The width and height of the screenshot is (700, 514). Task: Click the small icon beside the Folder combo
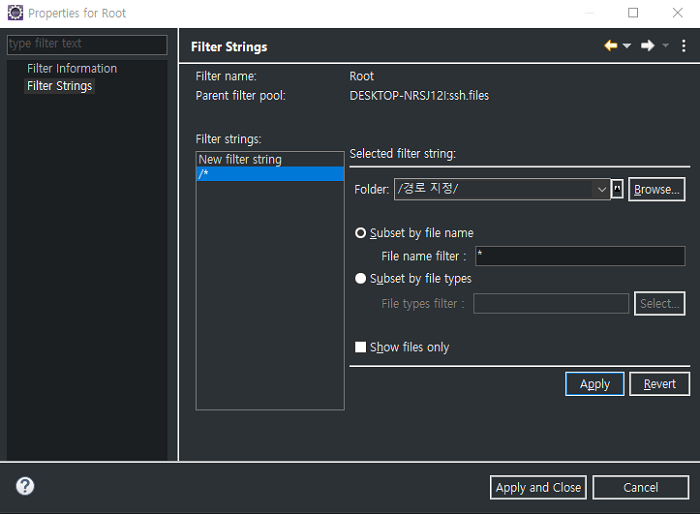(617, 189)
